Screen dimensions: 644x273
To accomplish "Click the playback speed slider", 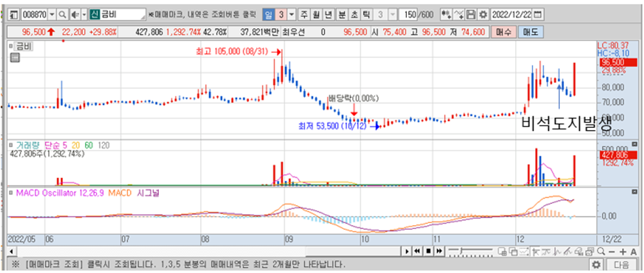I will 471,251.
